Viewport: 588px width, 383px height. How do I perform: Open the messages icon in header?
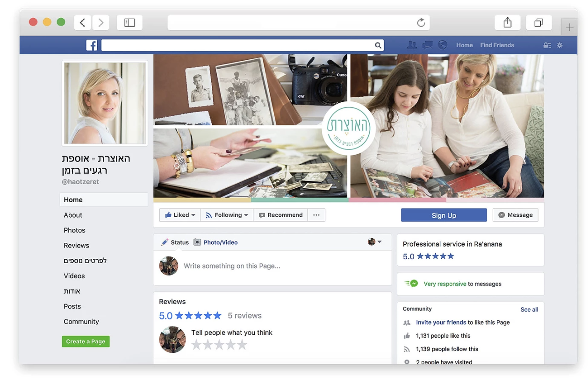pyautogui.click(x=427, y=45)
